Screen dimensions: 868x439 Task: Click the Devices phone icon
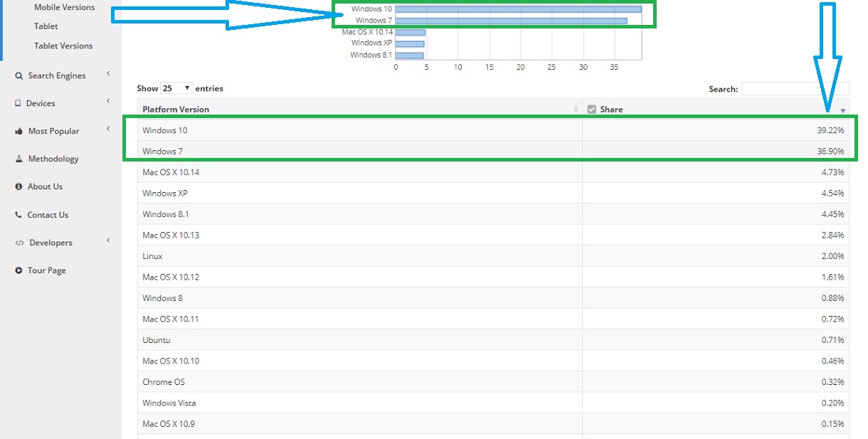(18, 103)
